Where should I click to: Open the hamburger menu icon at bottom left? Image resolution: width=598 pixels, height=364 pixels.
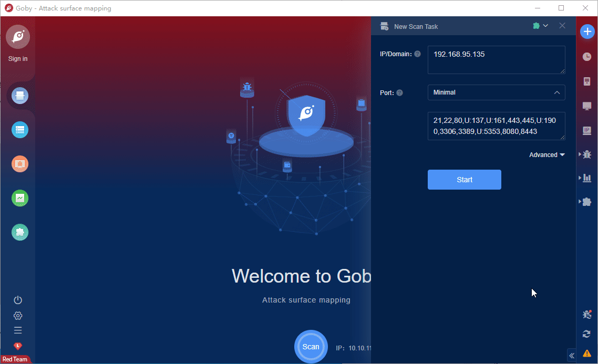18,330
